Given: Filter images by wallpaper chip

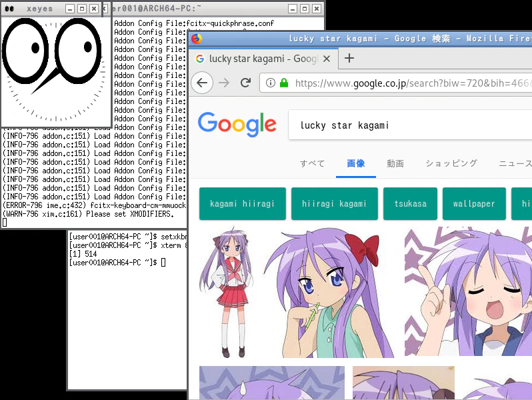Looking at the screenshot, I should pos(474,203).
